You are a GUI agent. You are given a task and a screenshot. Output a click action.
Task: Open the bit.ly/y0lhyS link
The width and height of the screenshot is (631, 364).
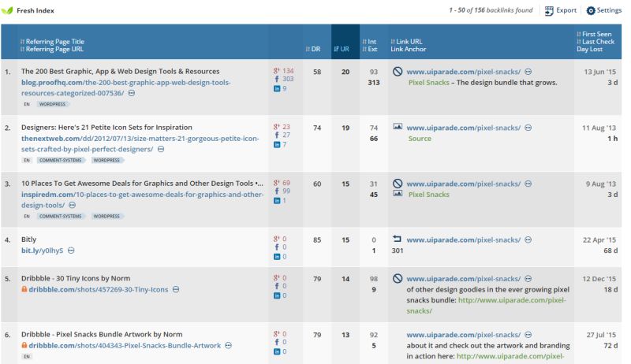[x=43, y=251]
